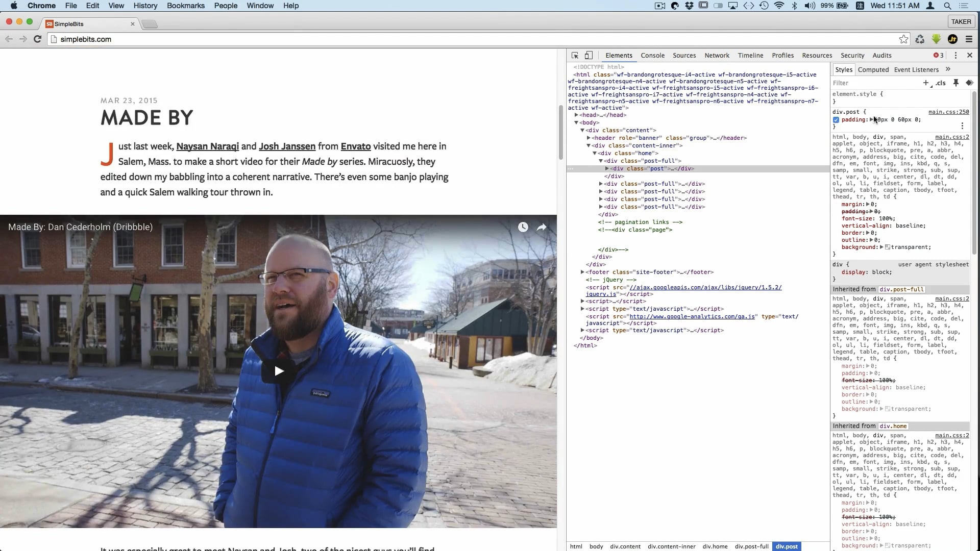This screenshot has width=980, height=551.
Task: Collapse the div class home node
Action: tap(595, 153)
